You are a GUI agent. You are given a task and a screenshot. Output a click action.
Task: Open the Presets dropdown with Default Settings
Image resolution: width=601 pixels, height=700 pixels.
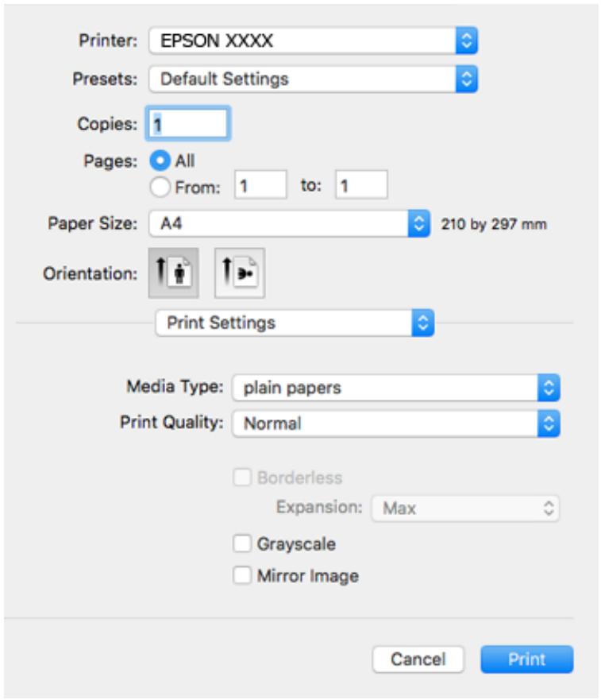coord(314,79)
